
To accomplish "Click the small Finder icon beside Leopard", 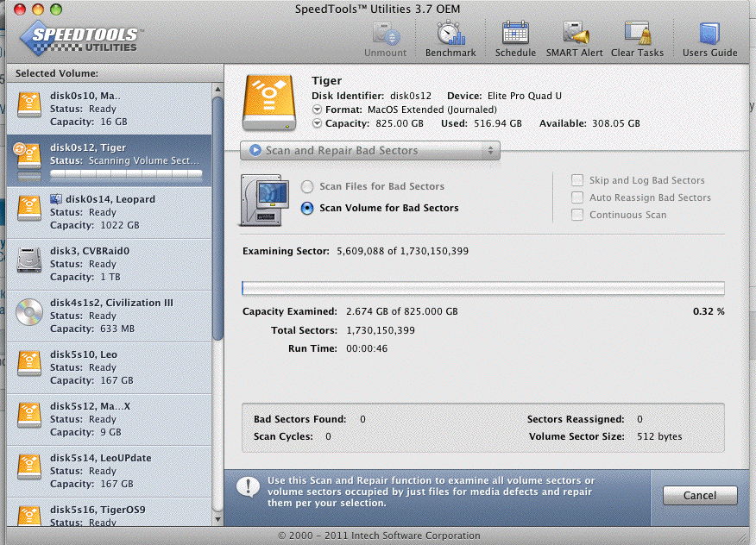I will 56,199.
